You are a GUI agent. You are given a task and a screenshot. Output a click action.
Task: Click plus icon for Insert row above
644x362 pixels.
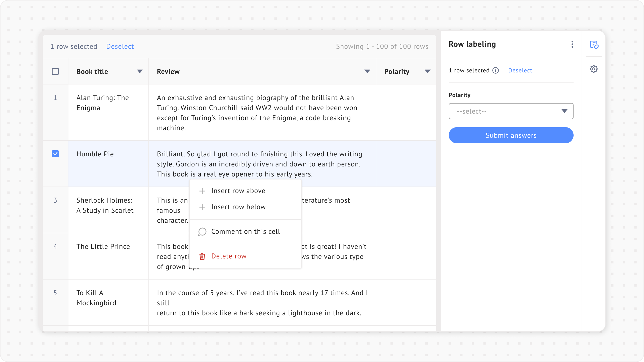[202, 191]
